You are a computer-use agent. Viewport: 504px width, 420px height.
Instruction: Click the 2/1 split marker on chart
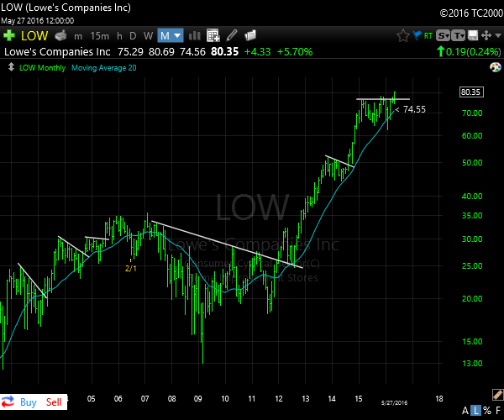(x=131, y=268)
